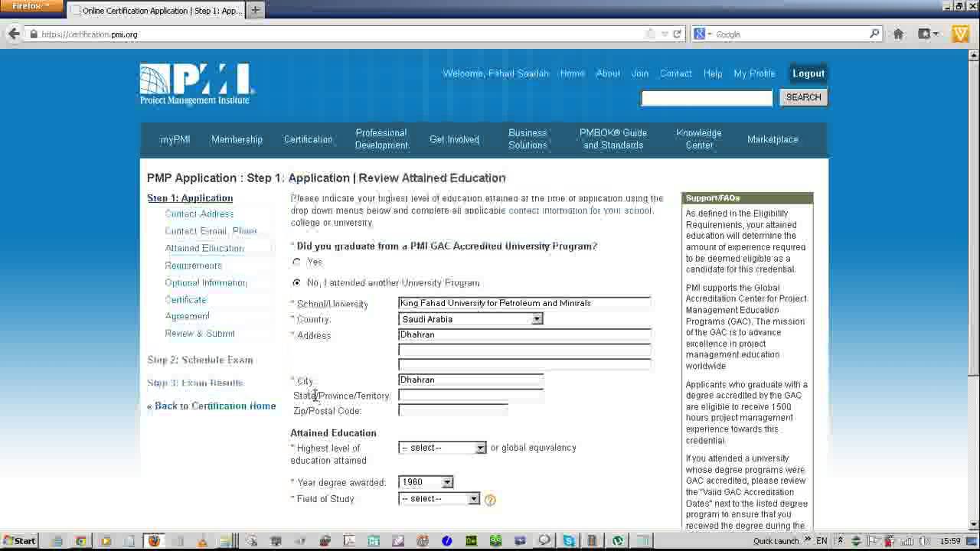Open Business Solutions menu
The image size is (980, 551).
[528, 139]
